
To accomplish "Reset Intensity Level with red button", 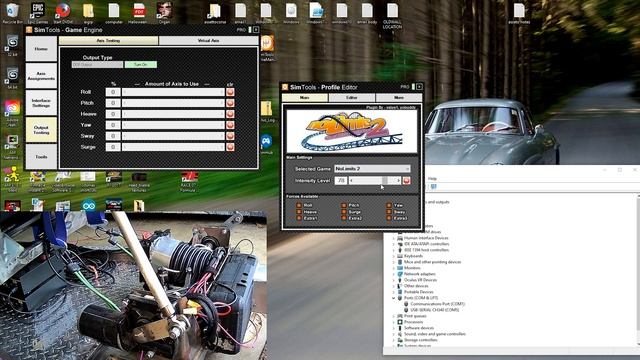I will [x=407, y=180].
